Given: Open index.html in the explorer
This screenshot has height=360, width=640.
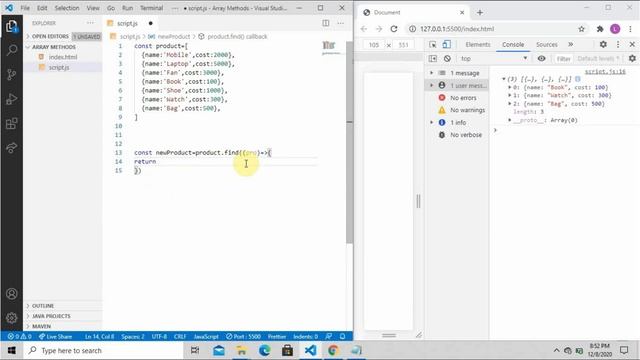Looking at the screenshot, I should click(x=63, y=57).
